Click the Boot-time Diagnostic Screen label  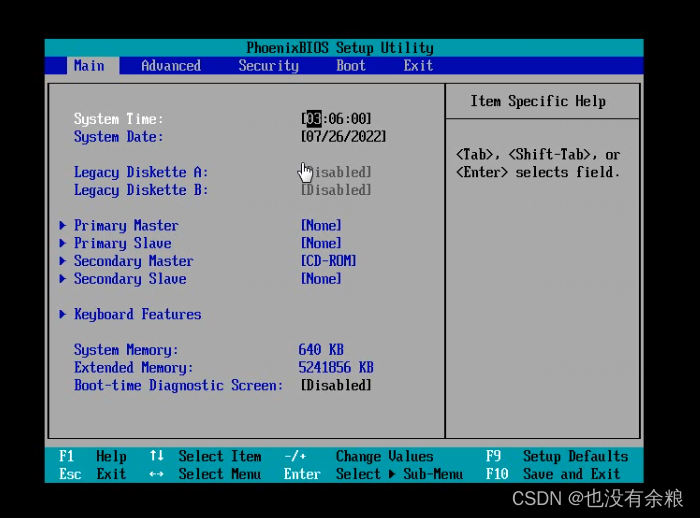179,385
